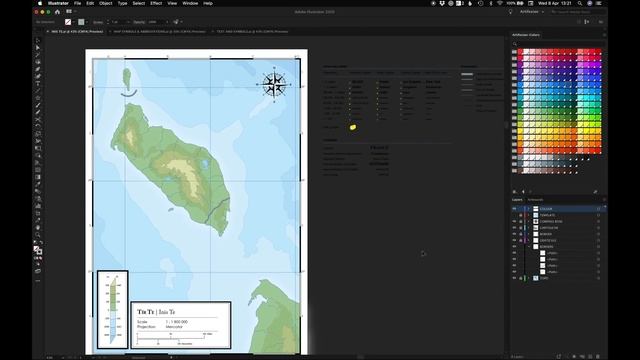Select the Artboard tool
The width and height of the screenshot is (640, 360).
point(38,213)
